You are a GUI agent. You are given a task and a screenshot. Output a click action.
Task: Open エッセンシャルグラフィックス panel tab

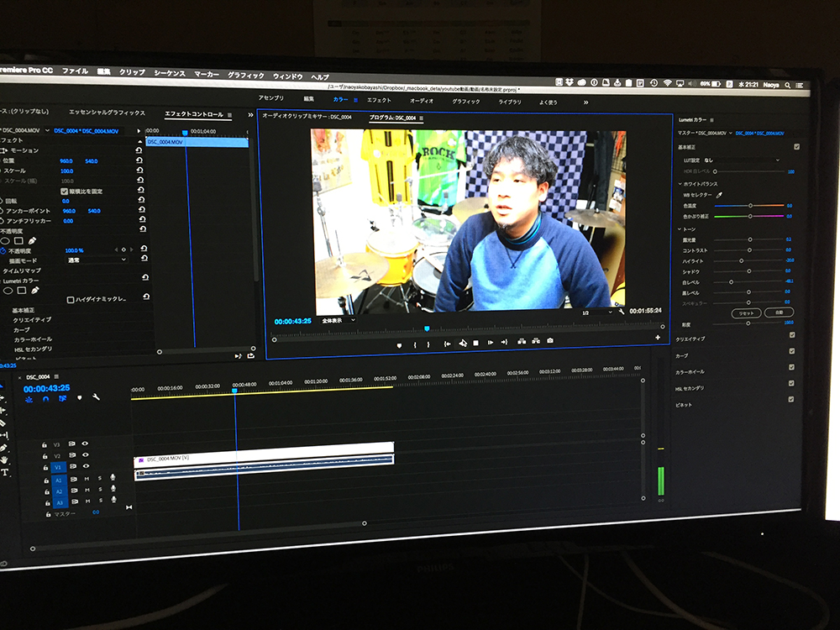coord(108,113)
